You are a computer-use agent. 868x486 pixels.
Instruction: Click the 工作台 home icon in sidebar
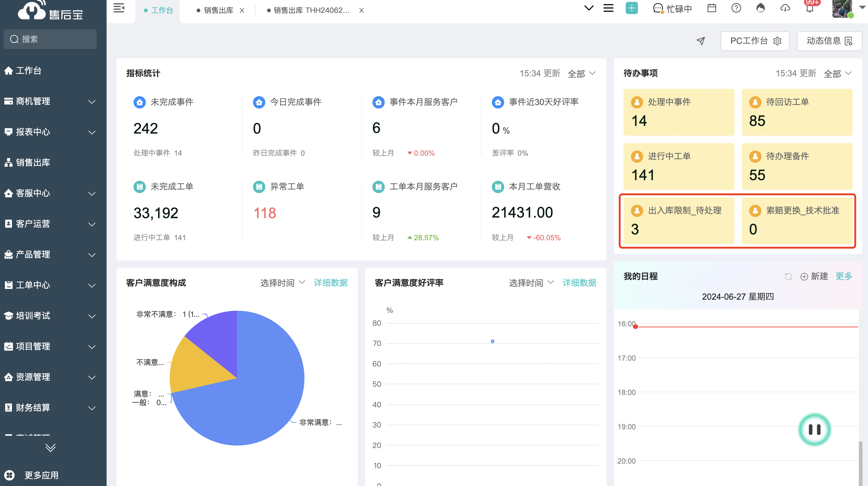point(9,70)
